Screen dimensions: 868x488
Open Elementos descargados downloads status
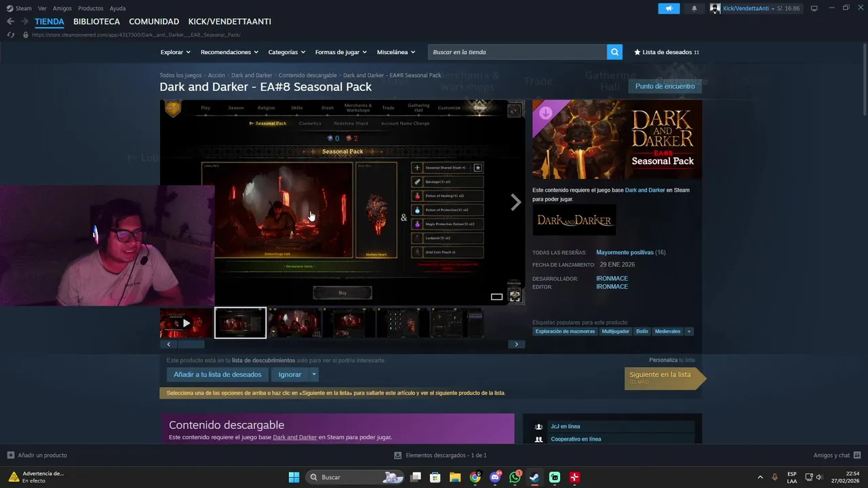click(x=440, y=455)
